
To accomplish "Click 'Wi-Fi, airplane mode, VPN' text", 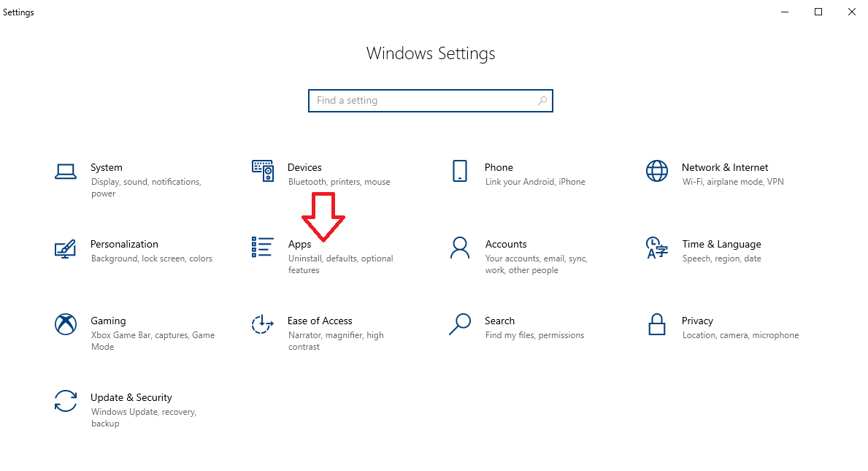I will click(733, 182).
